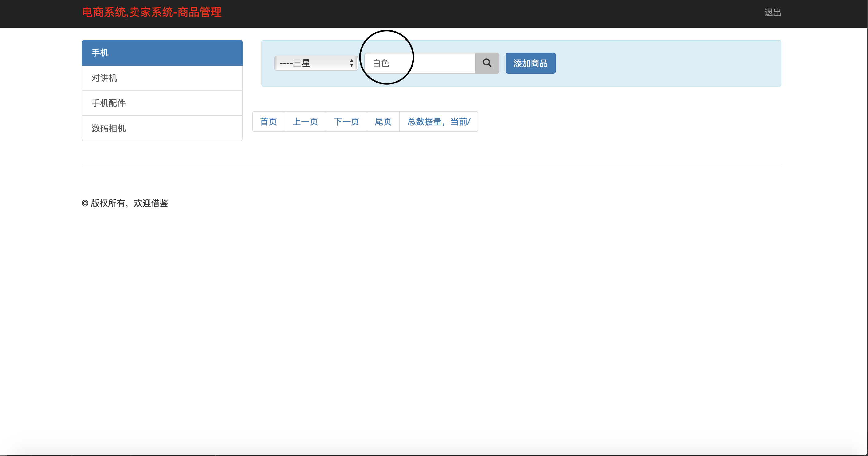
Task: Click the dropdown's up-down arrow control
Action: pyautogui.click(x=352, y=63)
